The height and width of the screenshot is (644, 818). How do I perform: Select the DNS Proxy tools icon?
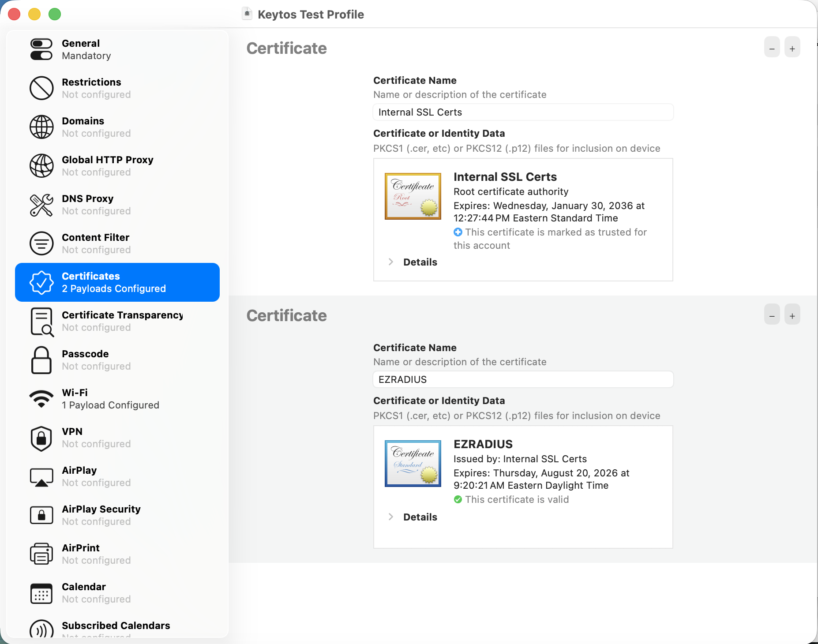point(41,205)
